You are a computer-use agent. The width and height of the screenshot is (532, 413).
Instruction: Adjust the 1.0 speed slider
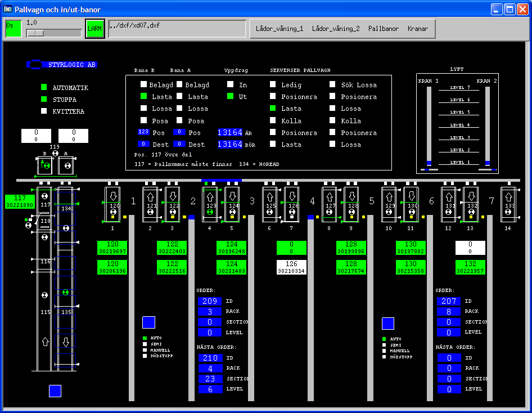coord(54,33)
